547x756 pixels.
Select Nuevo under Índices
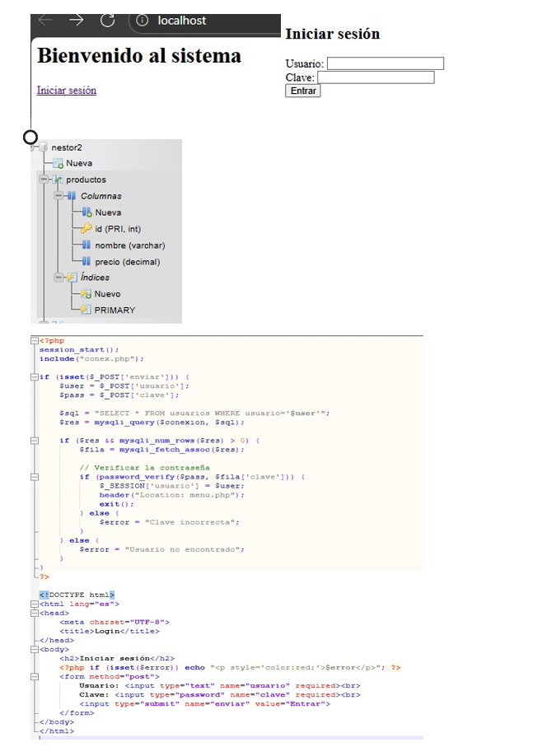pos(107,294)
